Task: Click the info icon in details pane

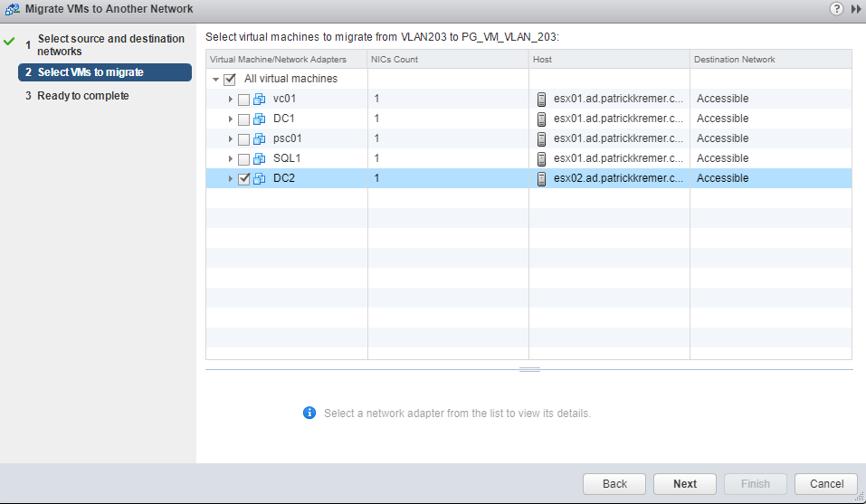Action: click(309, 413)
